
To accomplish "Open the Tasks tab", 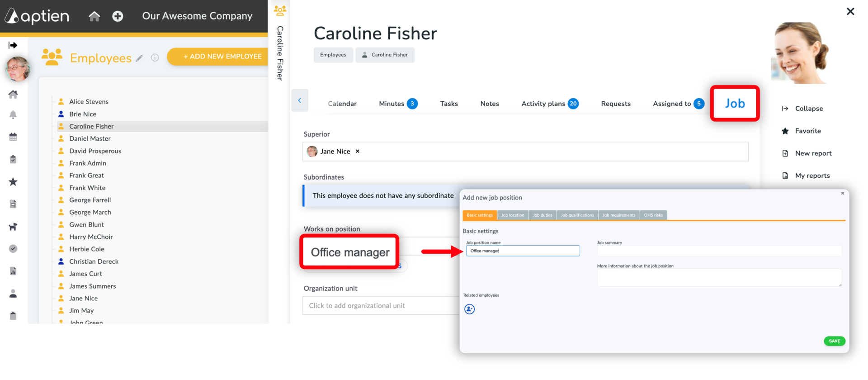I will point(449,104).
